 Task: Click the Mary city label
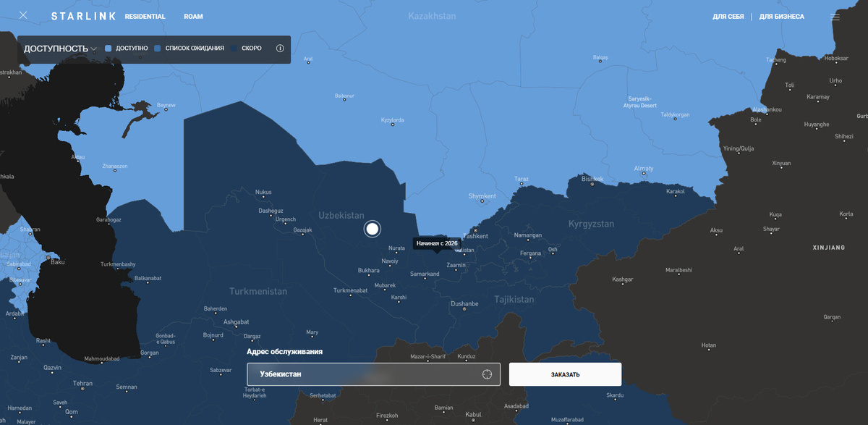[312, 332]
